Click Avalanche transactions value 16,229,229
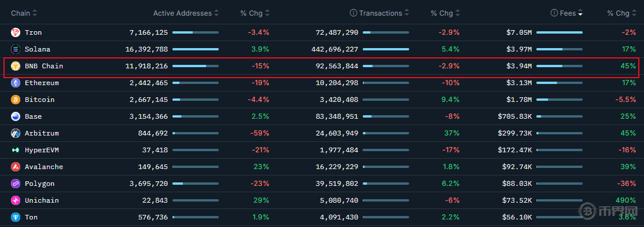 [337, 167]
